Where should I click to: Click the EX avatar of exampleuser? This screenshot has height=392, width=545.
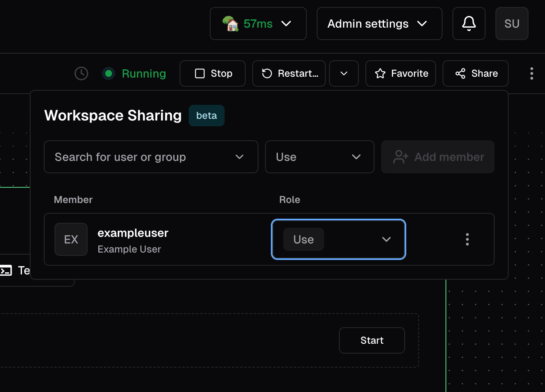coord(71,239)
